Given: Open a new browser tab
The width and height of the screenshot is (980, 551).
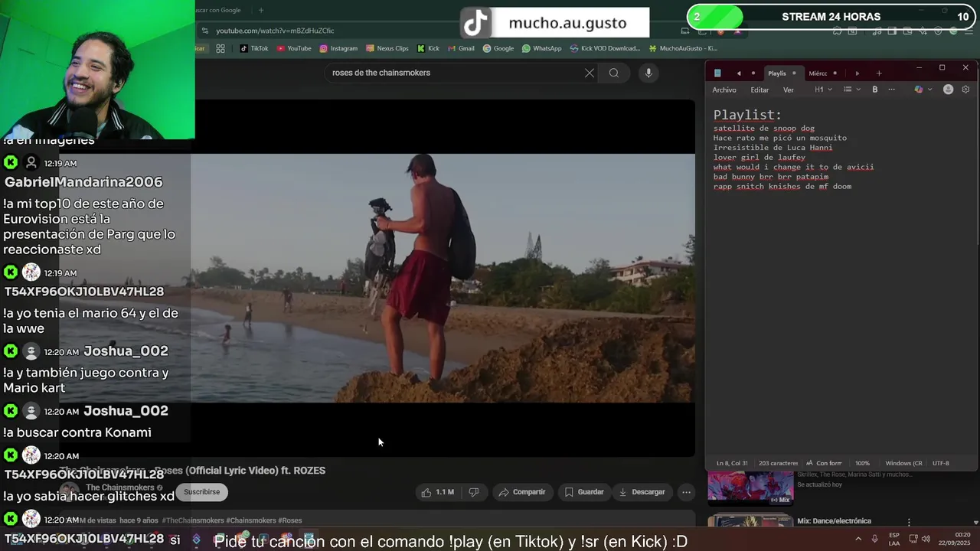Looking at the screenshot, I should point(261,10).
